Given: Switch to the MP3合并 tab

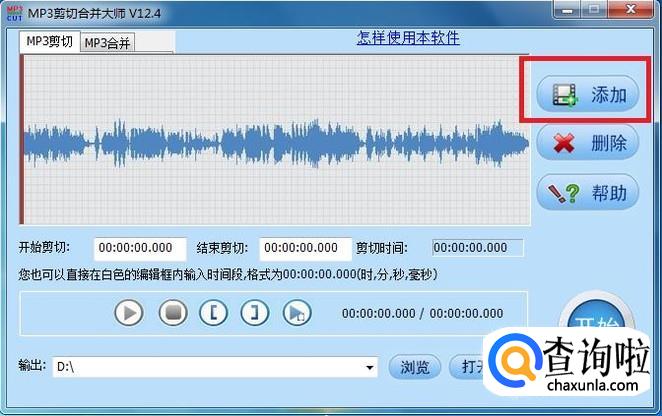Looking at the screenshot, I should click(107, 43).
